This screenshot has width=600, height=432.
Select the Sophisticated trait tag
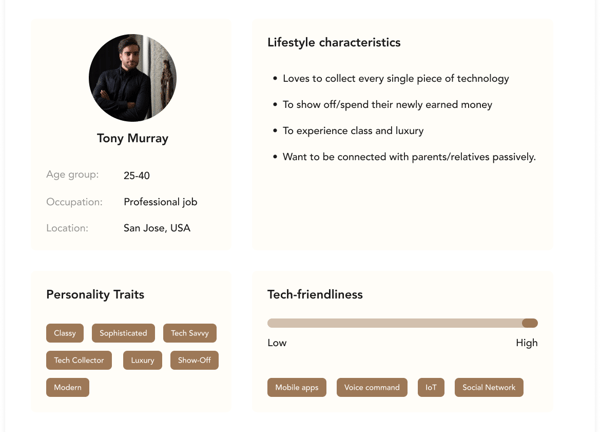(x=123, y=333)
